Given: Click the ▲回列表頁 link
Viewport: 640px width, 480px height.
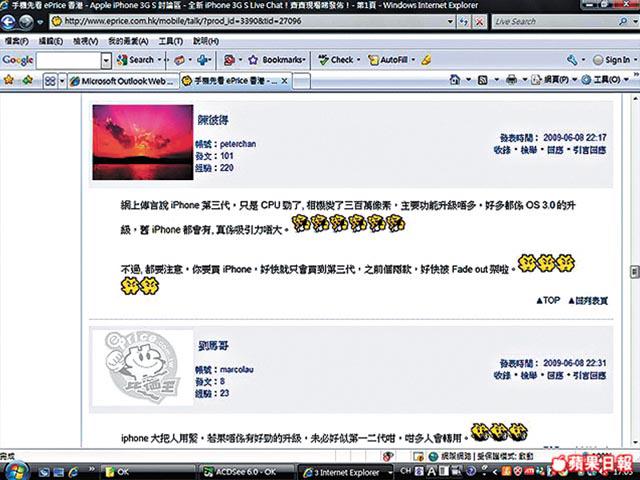Looking at the screenshot, I should point(588,301).
